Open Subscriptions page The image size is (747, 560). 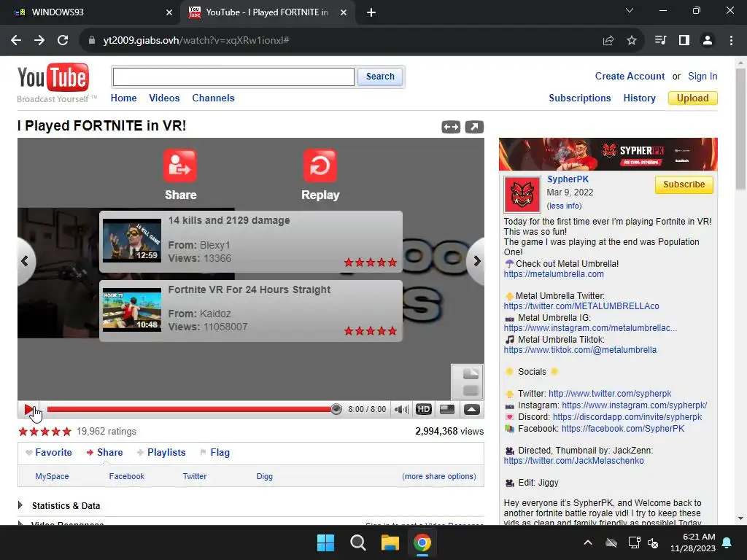(x=580, y=98)
